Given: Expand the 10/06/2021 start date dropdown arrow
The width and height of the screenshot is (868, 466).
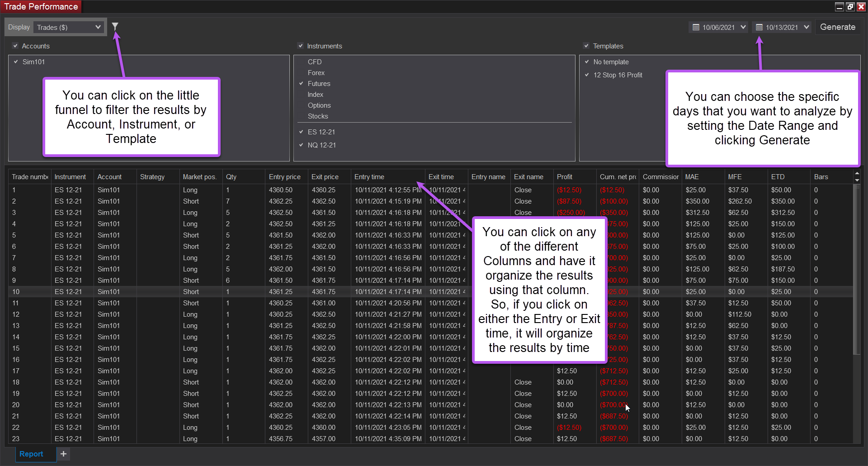Looking at the screenshot, I should [x=743, y=27].
